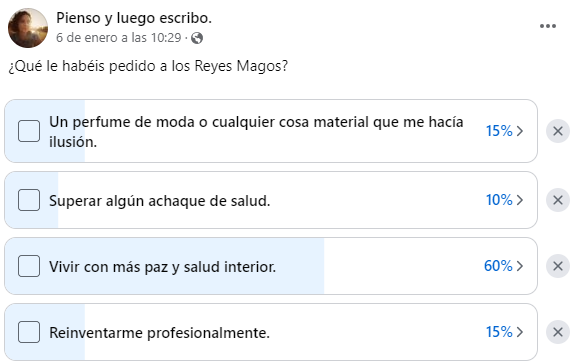Select the 'Vivir con más paz' checkbox
The height and width of the screenshot is (364, 574).
(29, 266)
